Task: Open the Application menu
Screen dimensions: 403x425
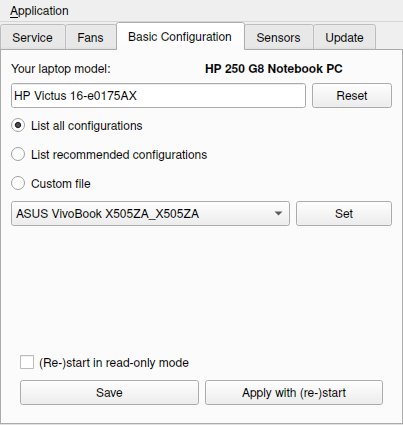Action: click(39, 11)
